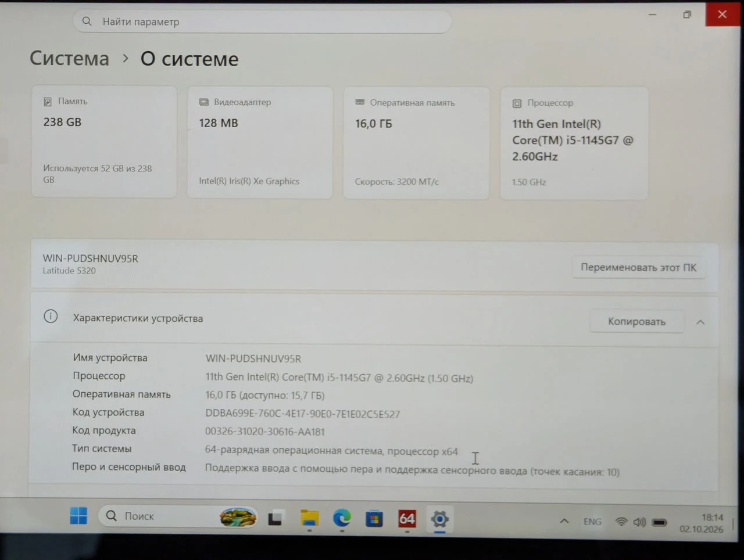Image resolution: width=744 pixels, height=560 pixels.
Task: Click the Имя устройства label
Action: [110, 358]
